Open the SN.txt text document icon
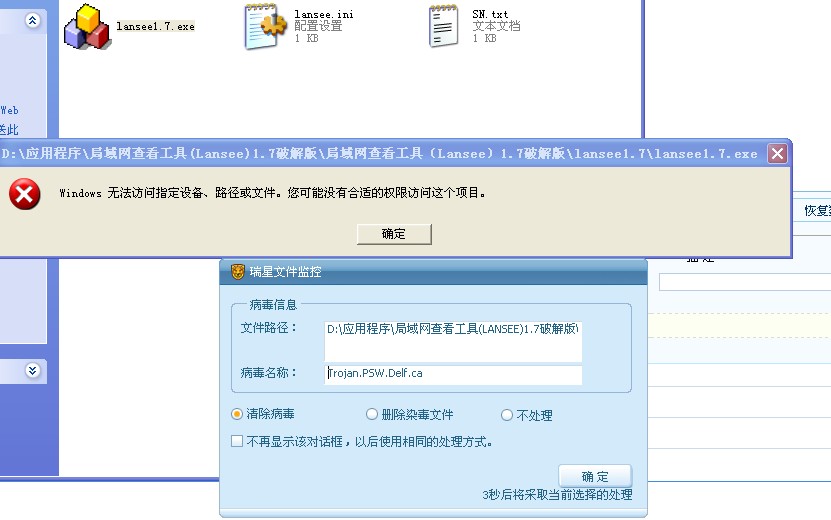 (444, 27)
